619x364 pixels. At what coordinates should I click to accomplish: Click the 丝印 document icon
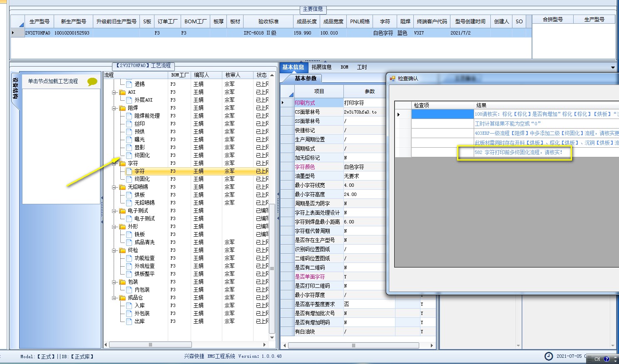point(129,124)
